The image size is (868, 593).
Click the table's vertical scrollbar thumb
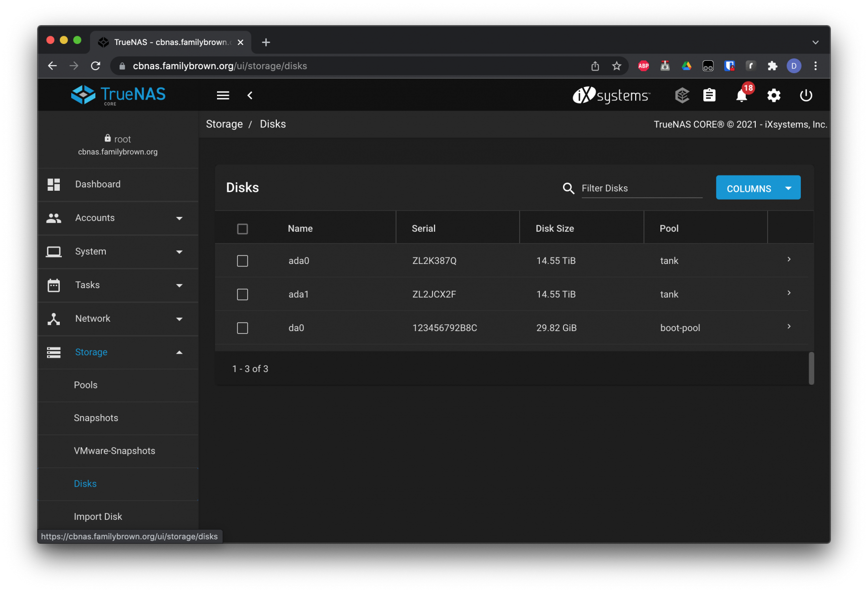[811, 368]
